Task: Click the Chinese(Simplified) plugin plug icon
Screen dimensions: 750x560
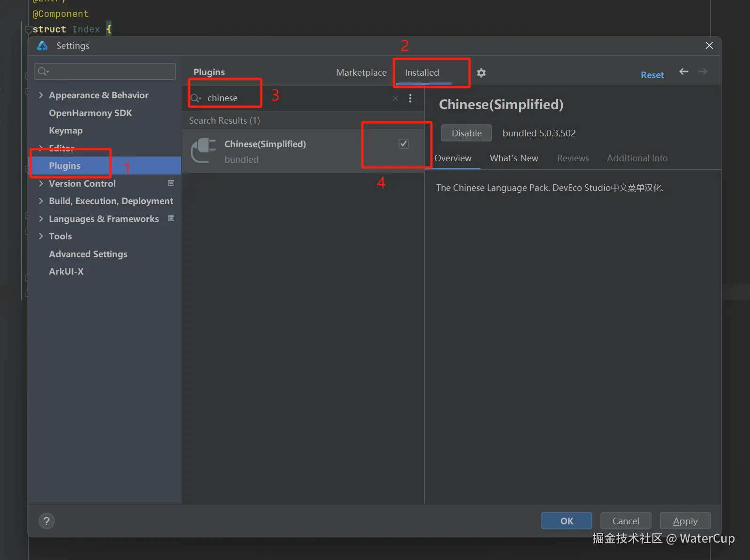Action: point(204,151)
